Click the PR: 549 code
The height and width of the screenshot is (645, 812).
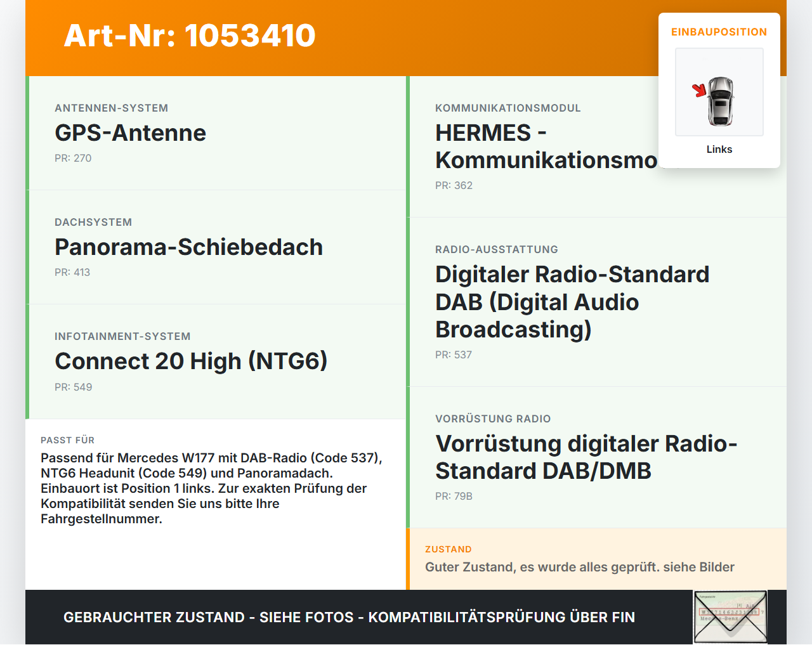coord(74,387)
